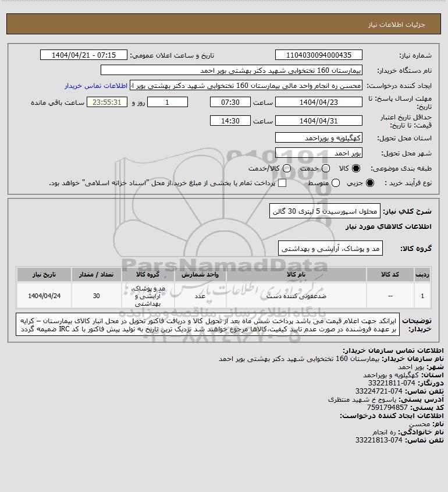Click the unit cell عدد
Screen dimensions: 448x492
click(x=200, y=296)
